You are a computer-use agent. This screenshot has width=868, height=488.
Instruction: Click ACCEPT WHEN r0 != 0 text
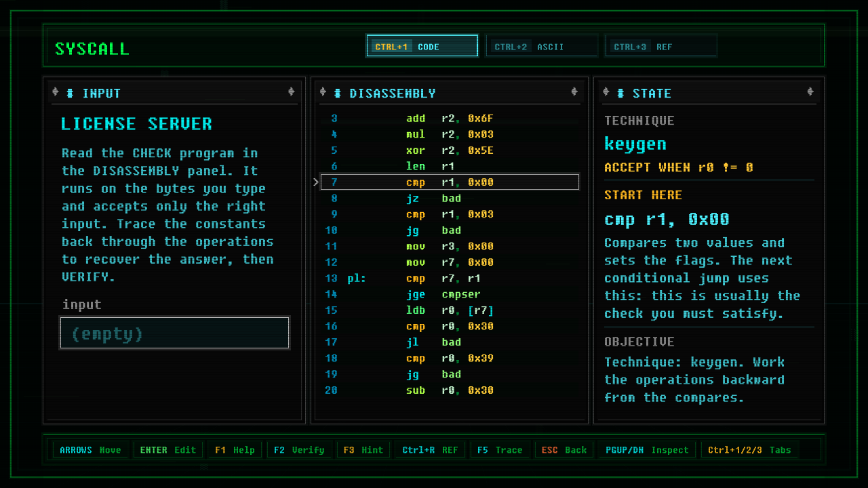(x=679, y=167)
